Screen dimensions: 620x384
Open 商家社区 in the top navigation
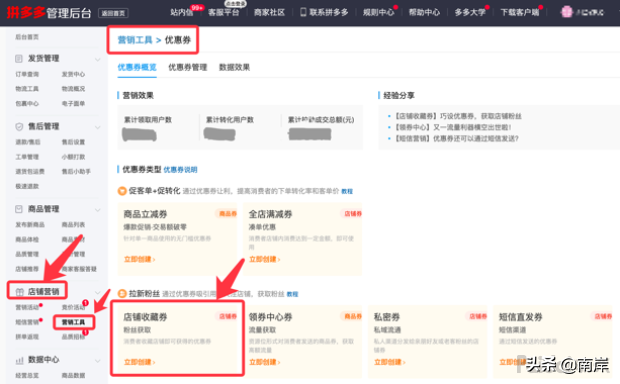pyautogui.click(x=269, y=12)
